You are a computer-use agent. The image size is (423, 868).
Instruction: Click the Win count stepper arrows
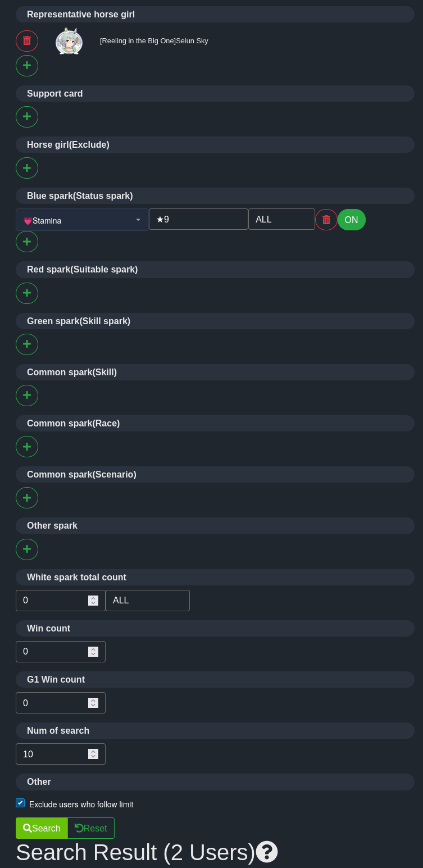[x=93, y=652]
